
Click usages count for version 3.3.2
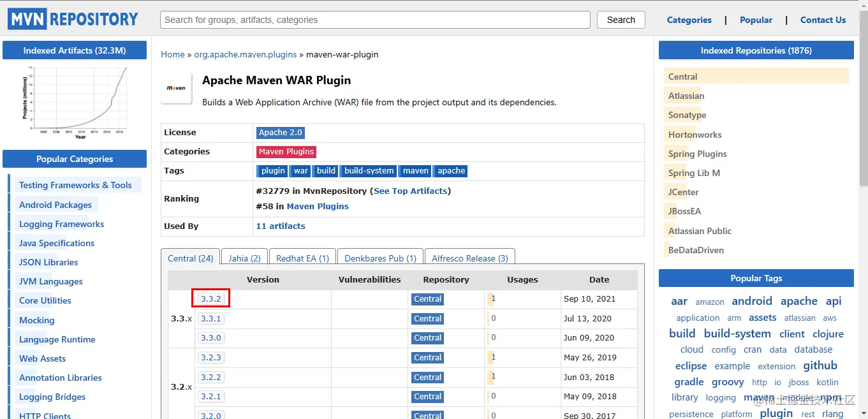coord(493,298)
